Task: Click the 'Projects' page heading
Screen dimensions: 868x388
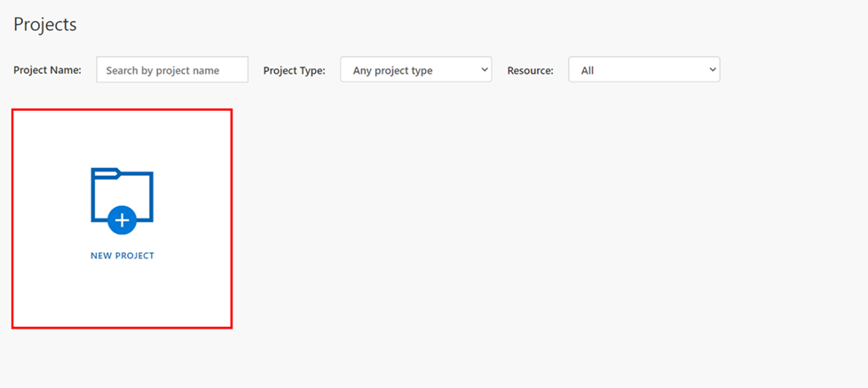Action: click(x=45, y=24)
